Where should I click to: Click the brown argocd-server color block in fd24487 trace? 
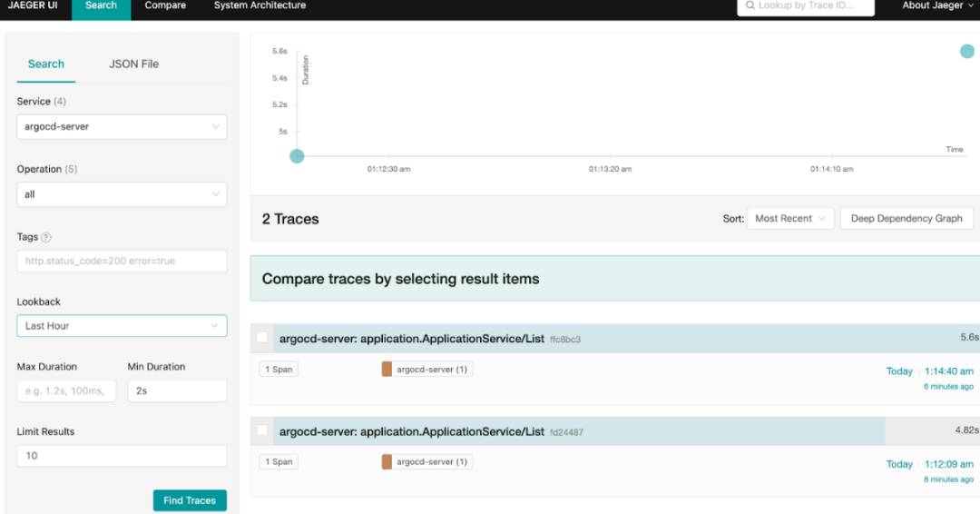(387, 461)
